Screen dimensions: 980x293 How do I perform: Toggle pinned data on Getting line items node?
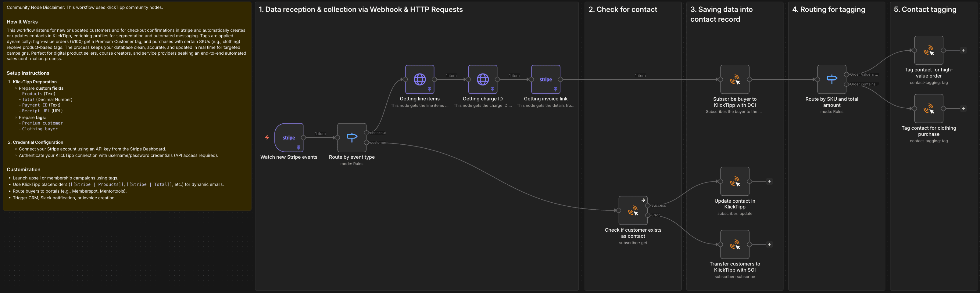click(429, 89)
